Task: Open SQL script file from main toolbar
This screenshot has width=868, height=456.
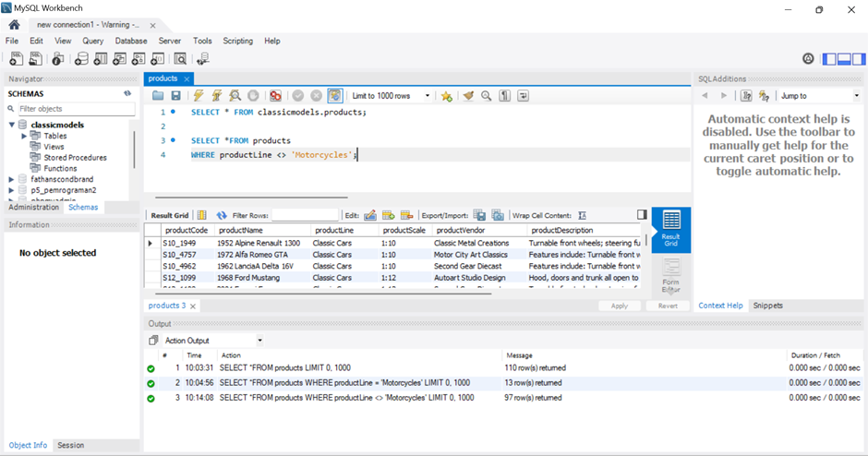Action: (35, 59)
